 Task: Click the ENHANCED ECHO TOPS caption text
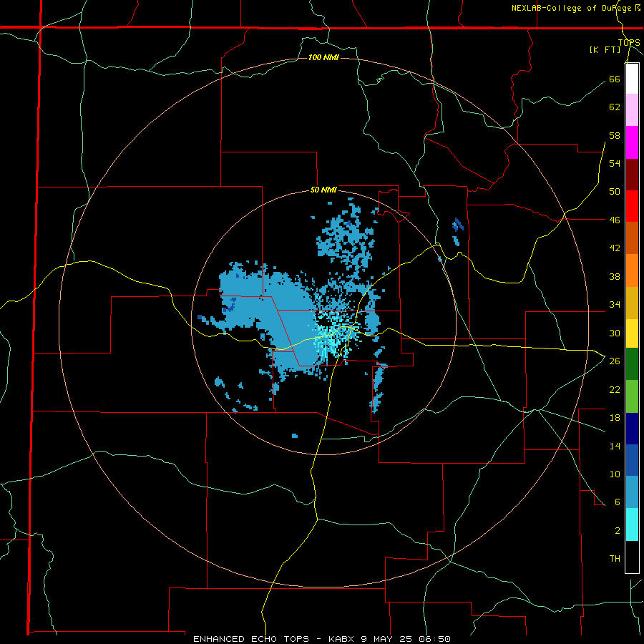pyautogui.click(x=251, y=639)
